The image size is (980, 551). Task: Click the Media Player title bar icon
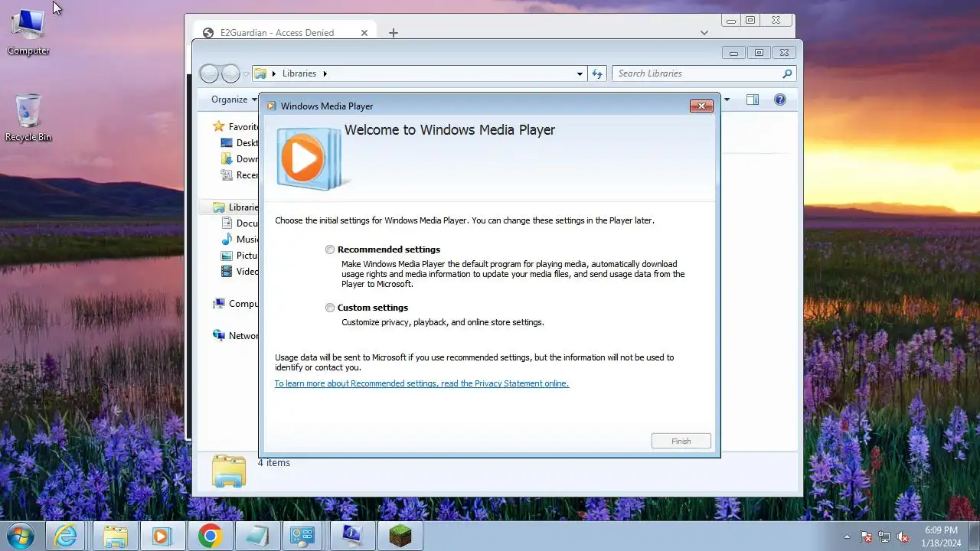tap(271, 106)
